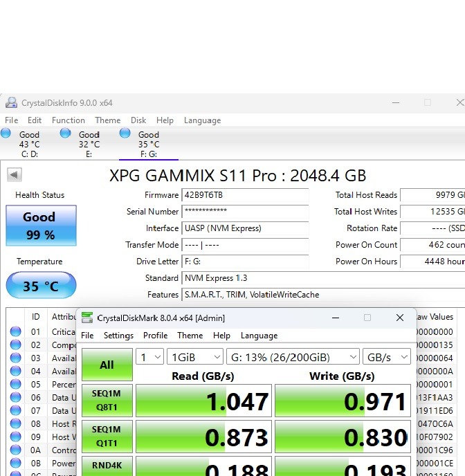This screenshot has height=476, width=465.
Task: Click status orb for attribute ID 02
Action: 15,345
